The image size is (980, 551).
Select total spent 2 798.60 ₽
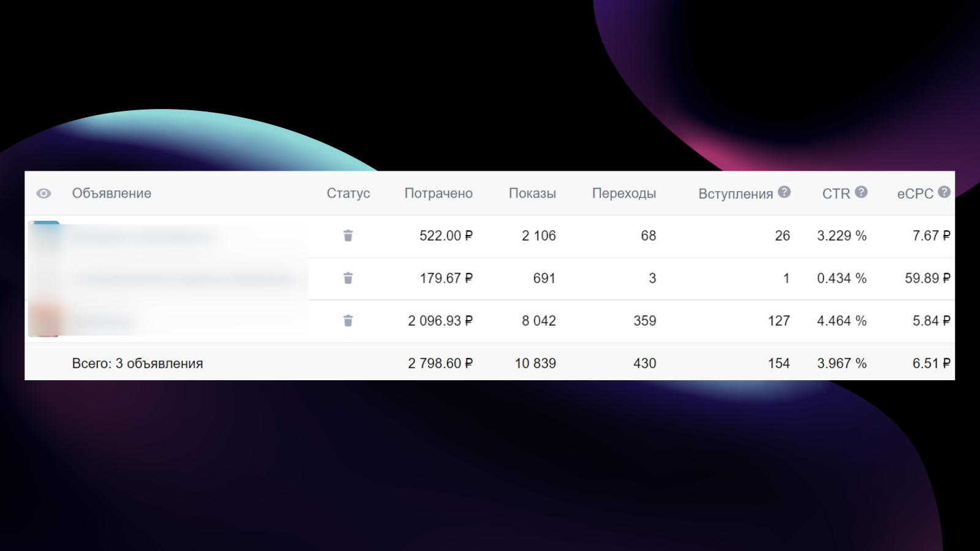pyautogui.click(x=440, y=364)
